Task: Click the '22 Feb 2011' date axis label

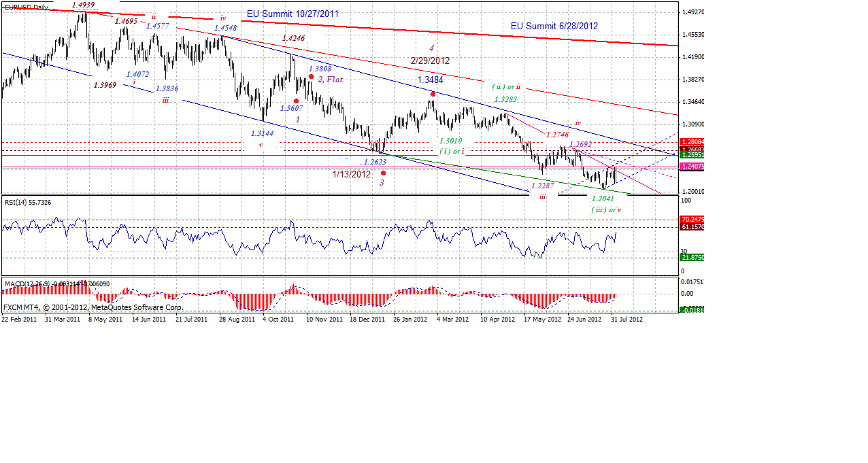Action: tap(19, 318)
